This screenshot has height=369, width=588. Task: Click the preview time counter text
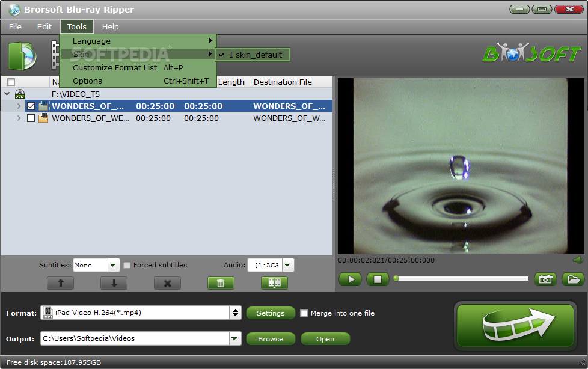tap(386, 260)
